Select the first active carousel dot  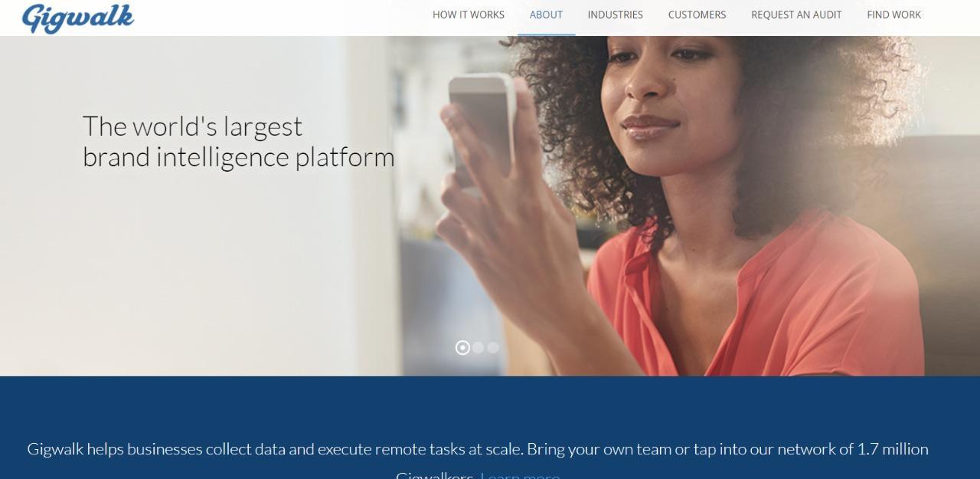(x=462, y=348)
